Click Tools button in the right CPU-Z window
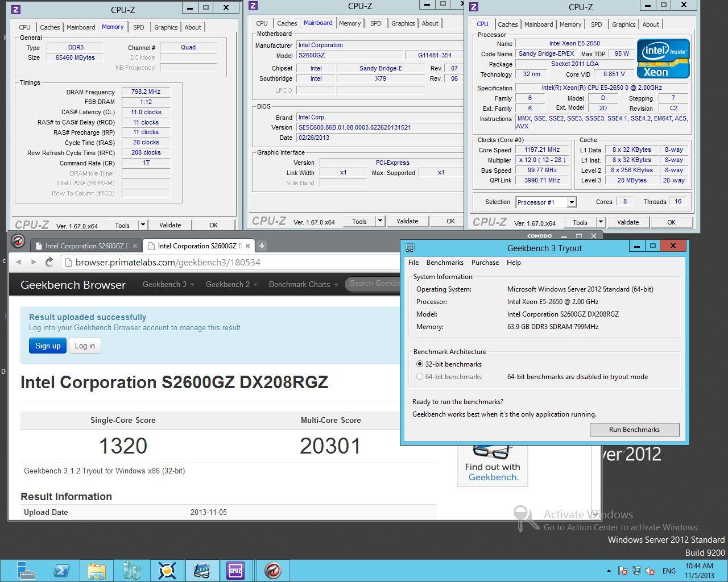Viewport: 728px width, 582px height. coord(580,222)
